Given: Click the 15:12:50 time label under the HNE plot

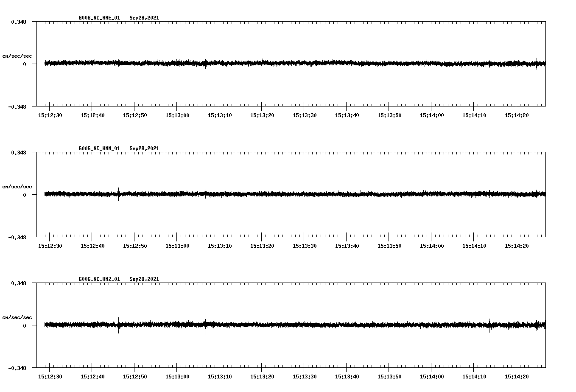Looking at the screenshot, I should coord(135,115).
